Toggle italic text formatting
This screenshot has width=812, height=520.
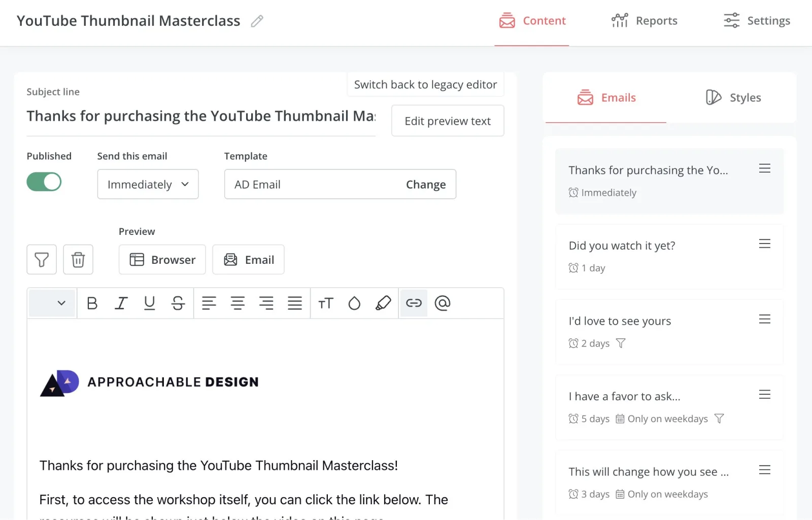click(x=121, y=303)
